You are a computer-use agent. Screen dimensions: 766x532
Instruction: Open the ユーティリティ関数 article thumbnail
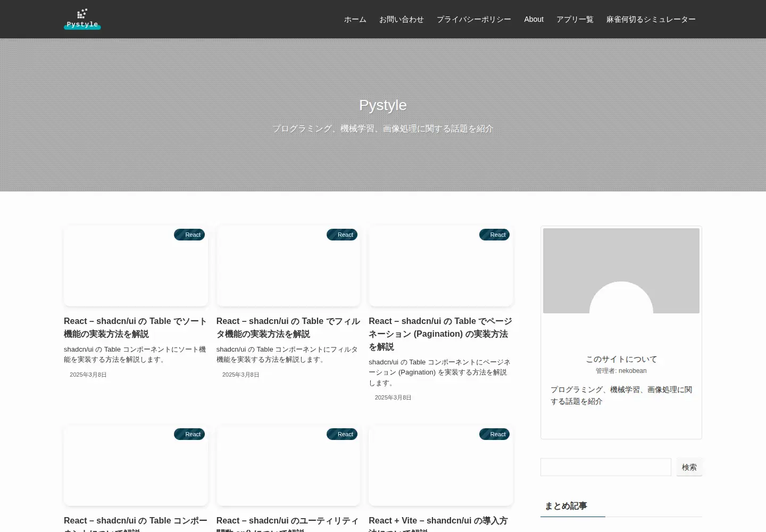288,465
